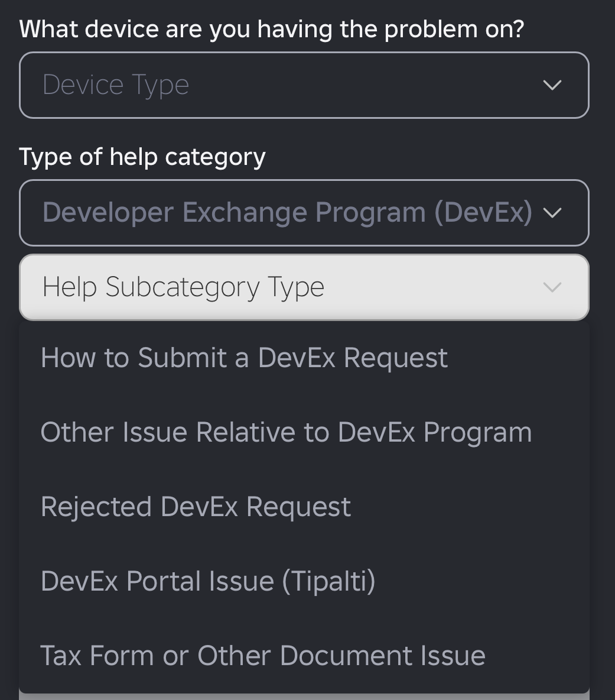This screenshot has height=700, width=615.
Task: Open the Device Type dropdown field
Action: click(x=304, y=85)
